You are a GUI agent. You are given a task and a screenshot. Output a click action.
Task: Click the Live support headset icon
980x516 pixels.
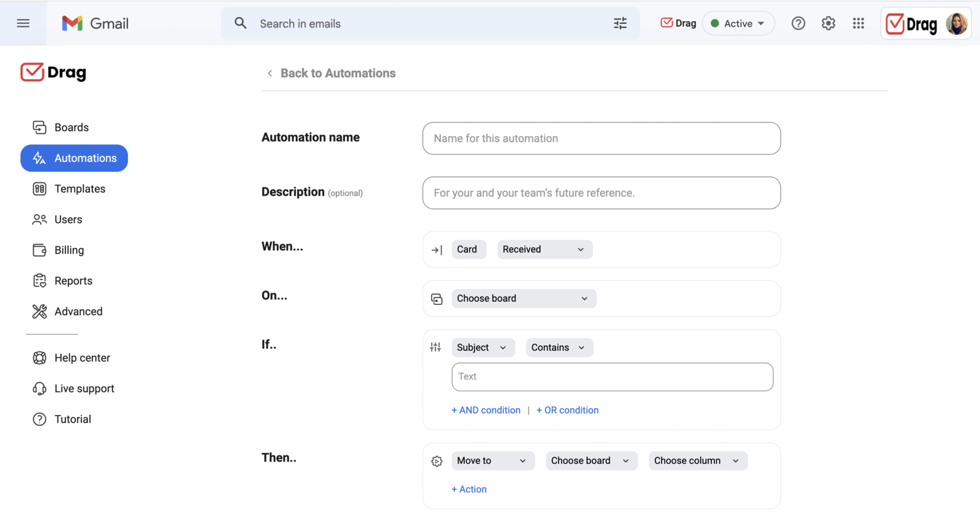(x=39, y=388)
